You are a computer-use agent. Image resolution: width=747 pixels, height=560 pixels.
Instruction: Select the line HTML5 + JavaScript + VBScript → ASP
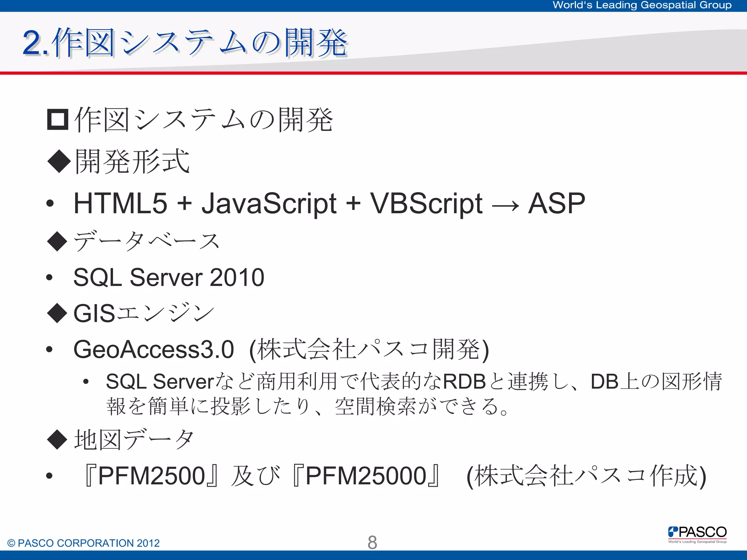(329, 203)
